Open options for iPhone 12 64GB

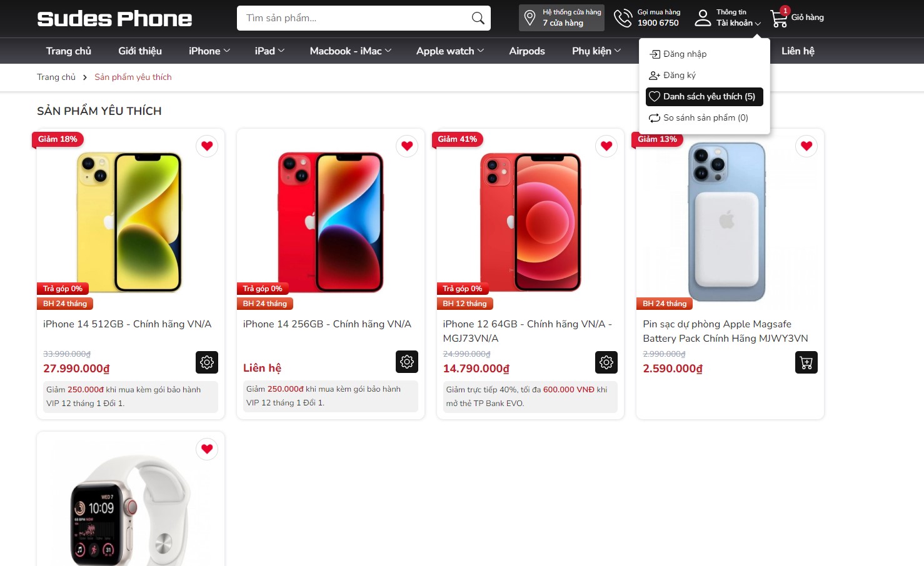click(606, 362)
